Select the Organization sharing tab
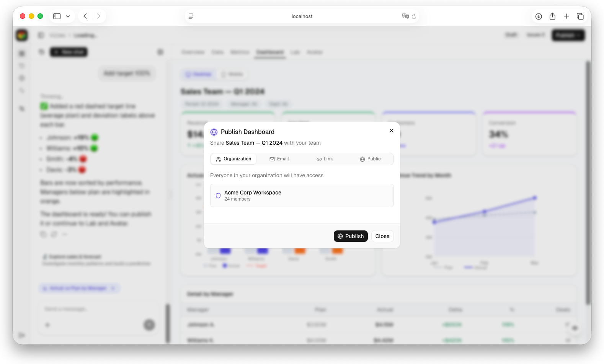Image resolution: width=604 pixels, height=364 pixels. [x=233, y=159]
